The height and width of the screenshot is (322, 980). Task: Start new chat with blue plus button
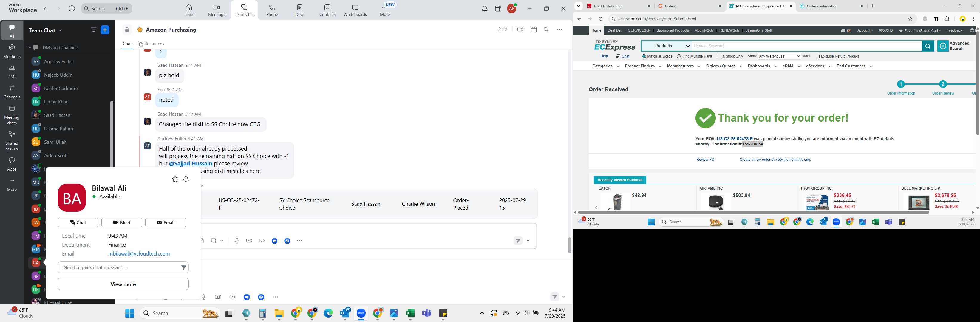[x=105, y=30]
